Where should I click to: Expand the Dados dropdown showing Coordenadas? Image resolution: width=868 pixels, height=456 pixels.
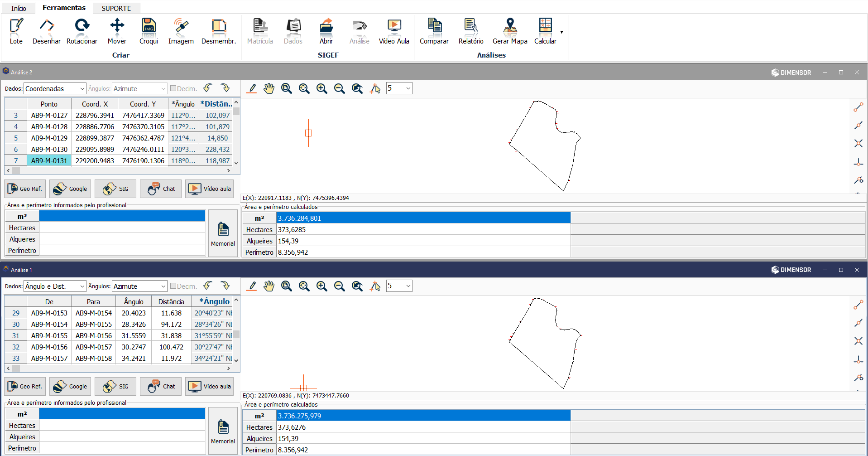[55, 88]
